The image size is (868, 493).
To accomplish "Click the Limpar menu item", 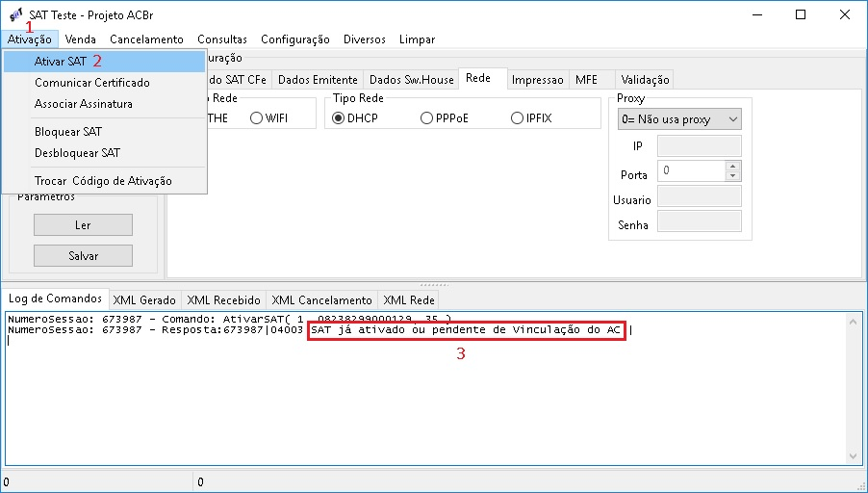I will [417, 39].
